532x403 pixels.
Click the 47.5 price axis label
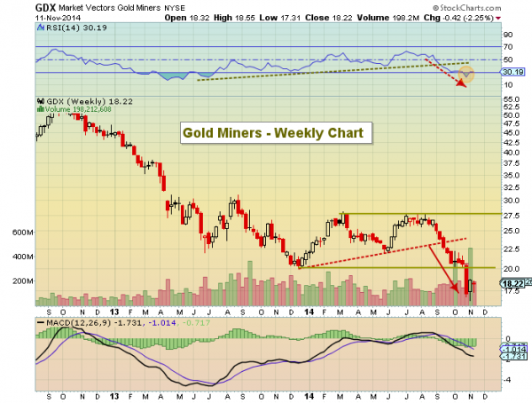(512, 123)
